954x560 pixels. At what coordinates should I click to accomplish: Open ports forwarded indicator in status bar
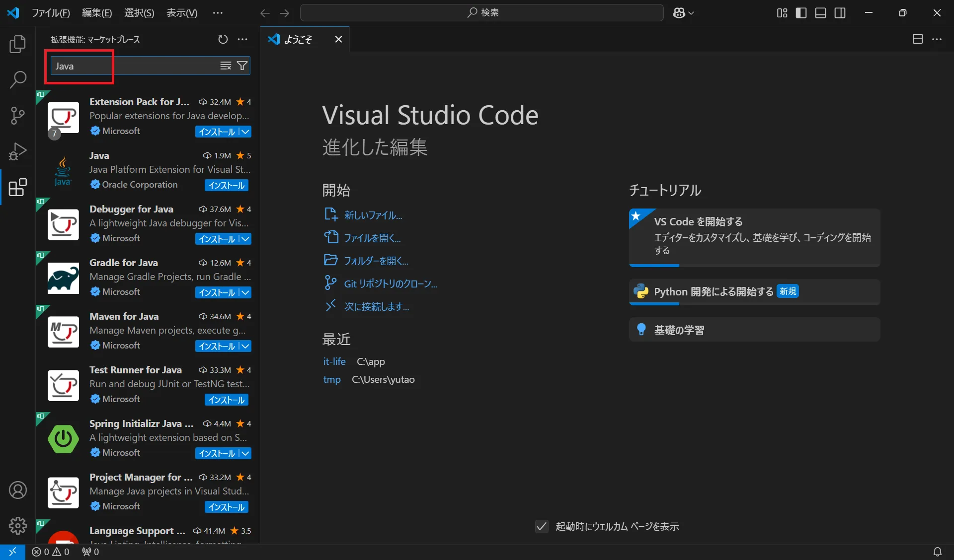pyautogui.click(x=90, y=552)
